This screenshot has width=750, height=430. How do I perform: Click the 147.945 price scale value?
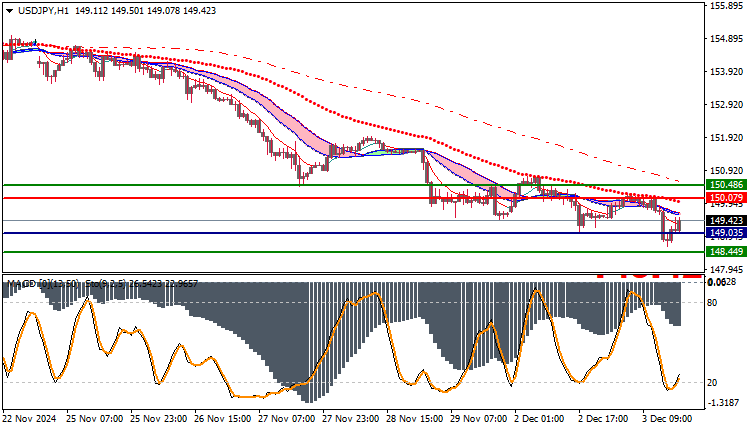tap(727, 269)
